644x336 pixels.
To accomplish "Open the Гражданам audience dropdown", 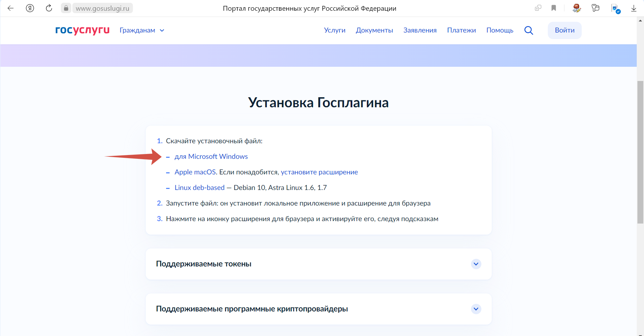I will (x=142, y=30).
